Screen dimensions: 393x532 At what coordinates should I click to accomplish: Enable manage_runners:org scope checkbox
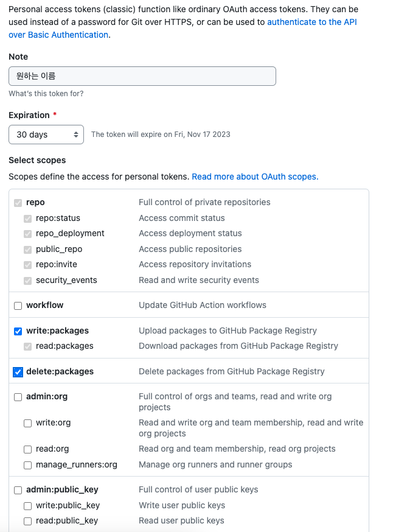coord(28,465)
